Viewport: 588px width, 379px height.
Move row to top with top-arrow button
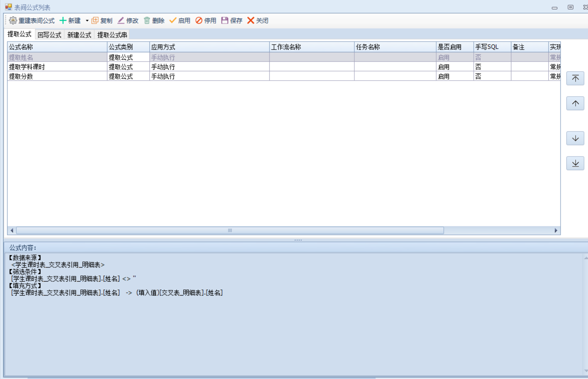[x=575, y=78]
